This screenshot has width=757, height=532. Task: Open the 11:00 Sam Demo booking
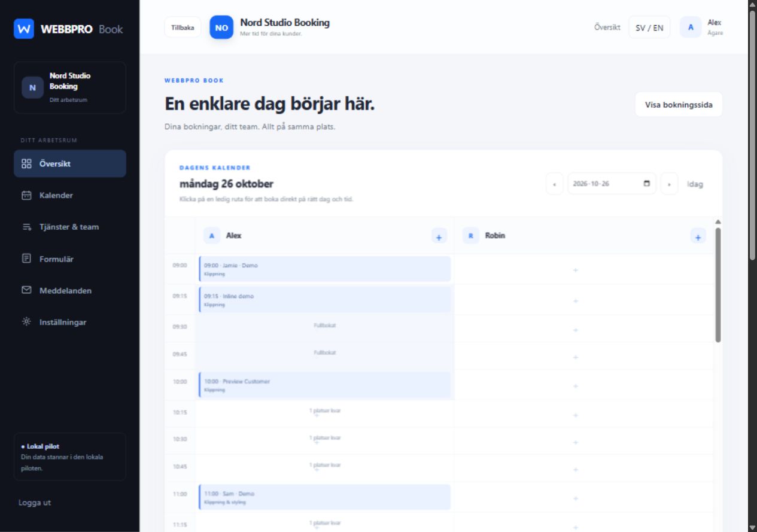[324, 497]
